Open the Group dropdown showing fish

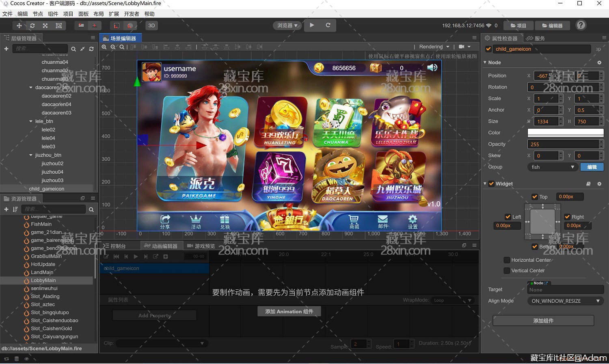point(553,167)
